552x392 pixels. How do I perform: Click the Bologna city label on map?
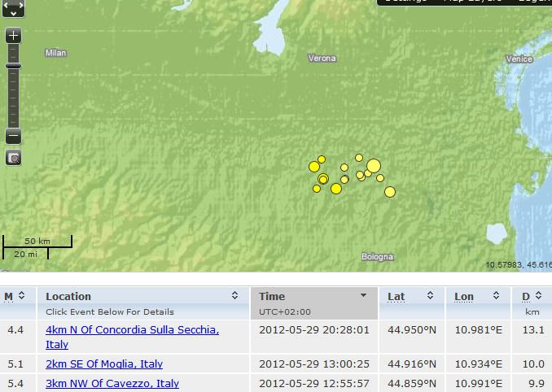click(x=377, y=257)
